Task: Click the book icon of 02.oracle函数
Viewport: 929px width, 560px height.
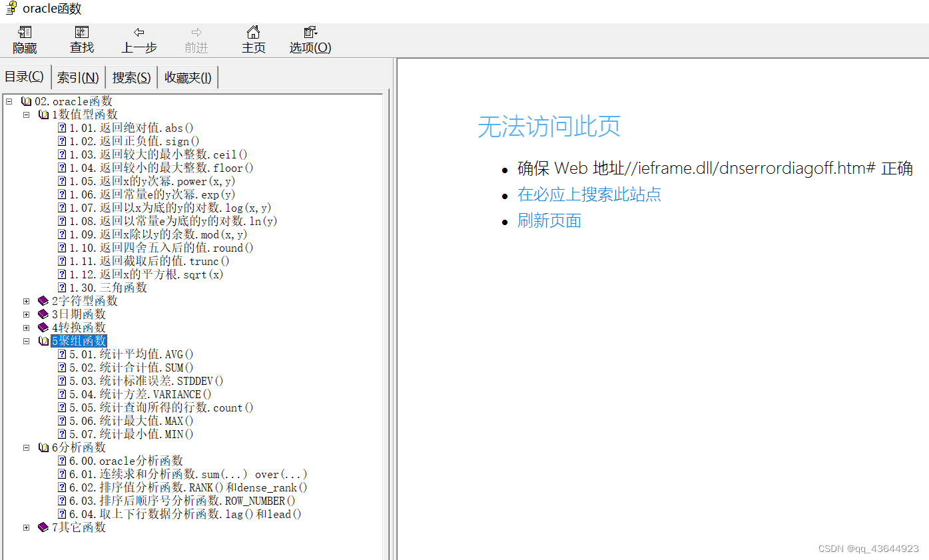Action: click(x=27, y=101)
